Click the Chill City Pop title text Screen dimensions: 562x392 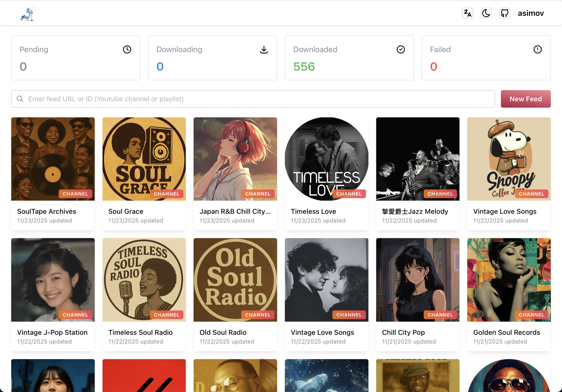[x=403, y=332]
